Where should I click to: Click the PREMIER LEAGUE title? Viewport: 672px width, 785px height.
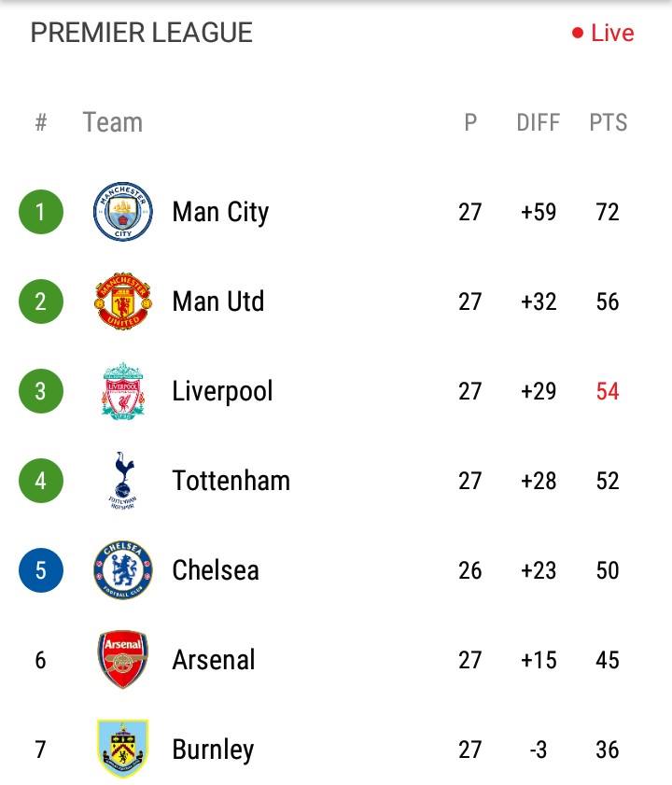(142, 33)
